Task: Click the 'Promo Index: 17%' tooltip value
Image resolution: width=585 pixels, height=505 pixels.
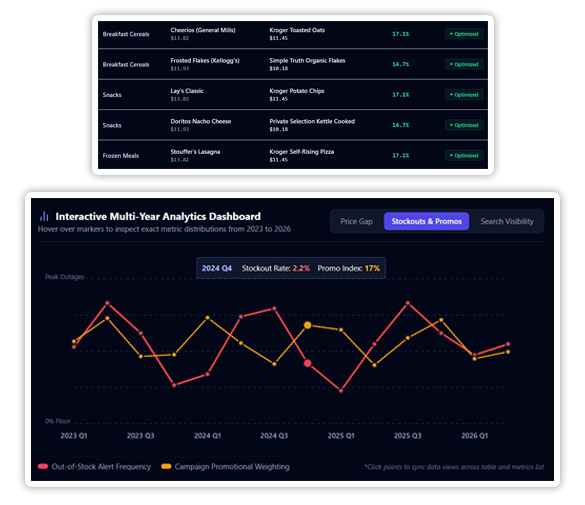Action: 348,268
